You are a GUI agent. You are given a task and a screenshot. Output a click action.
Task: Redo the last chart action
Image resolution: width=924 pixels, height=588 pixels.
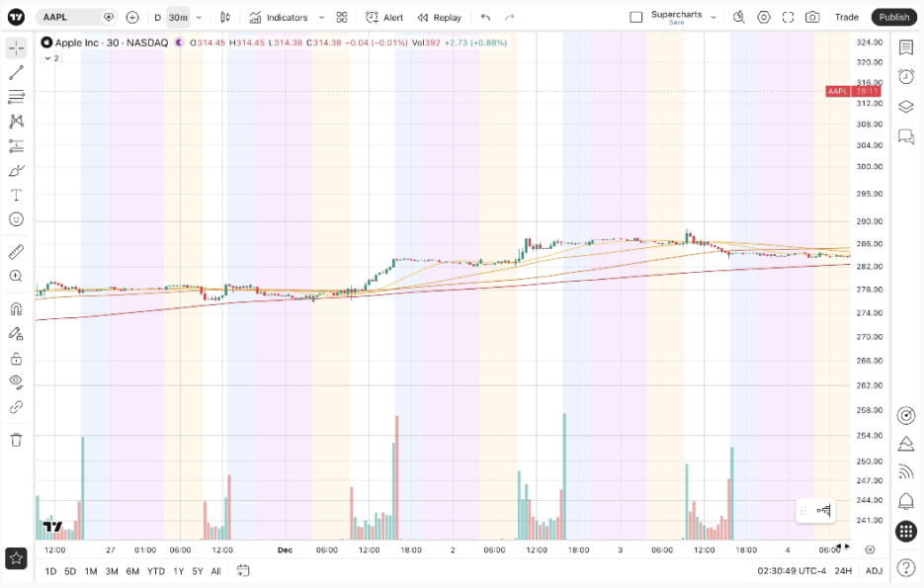[510, 17]
